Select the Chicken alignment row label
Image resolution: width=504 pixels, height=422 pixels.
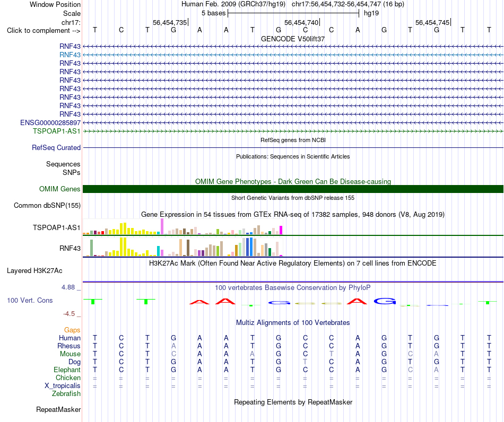(68, 377)
